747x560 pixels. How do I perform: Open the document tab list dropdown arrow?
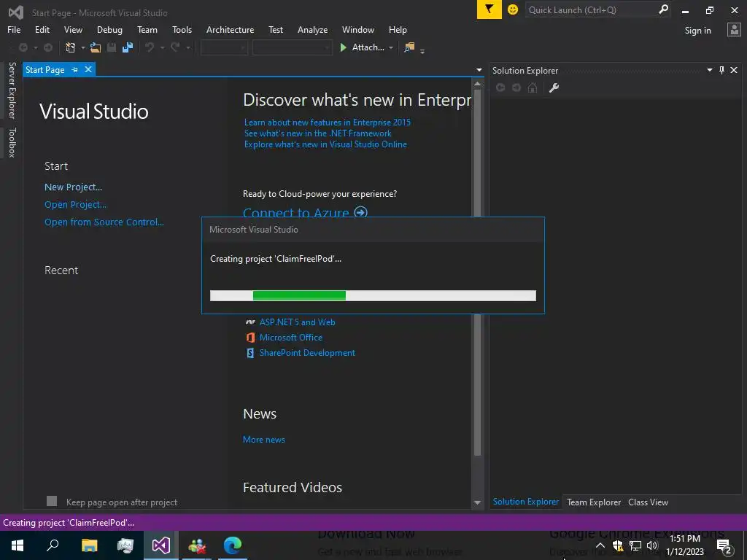point(479,70)
